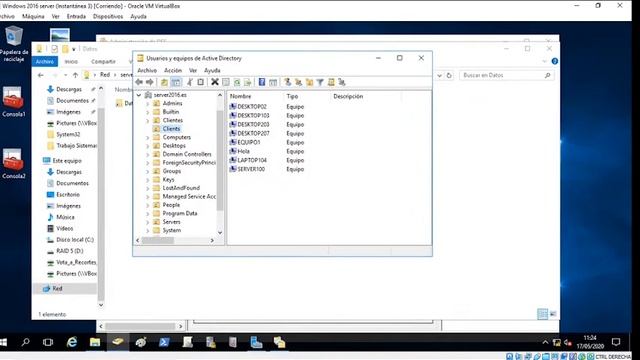This screenshot has width=640, height=360.
Task: Open the Ver menu in Active Directory window
Action: 193,70
